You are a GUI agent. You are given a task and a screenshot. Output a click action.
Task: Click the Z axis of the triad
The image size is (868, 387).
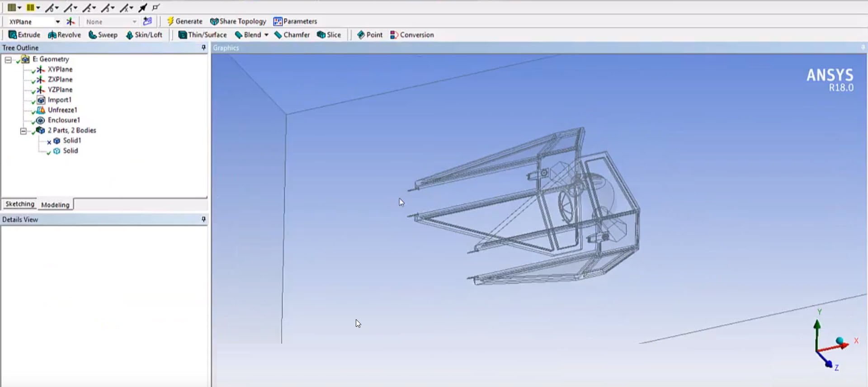(826, 360)
